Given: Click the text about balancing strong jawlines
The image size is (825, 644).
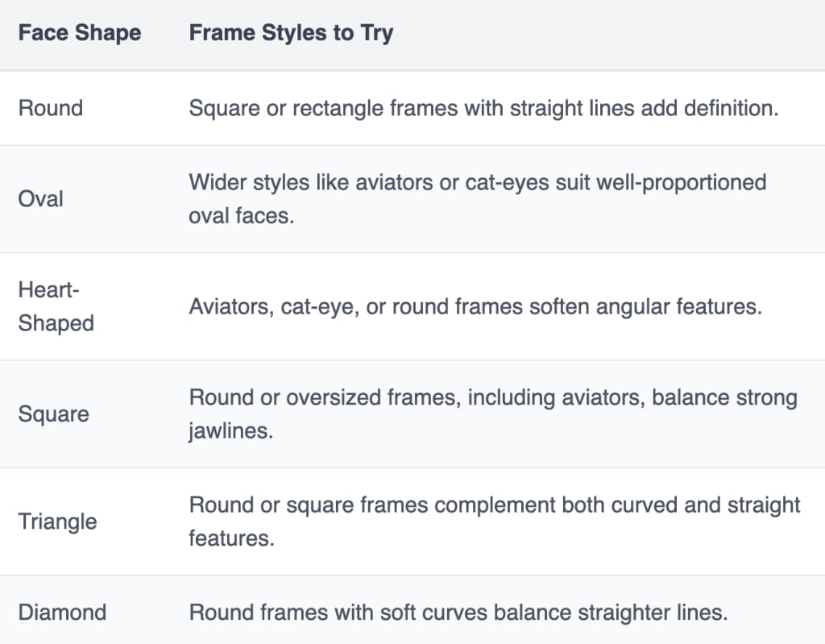Looking at the screenshot, I should click(493, 414).
